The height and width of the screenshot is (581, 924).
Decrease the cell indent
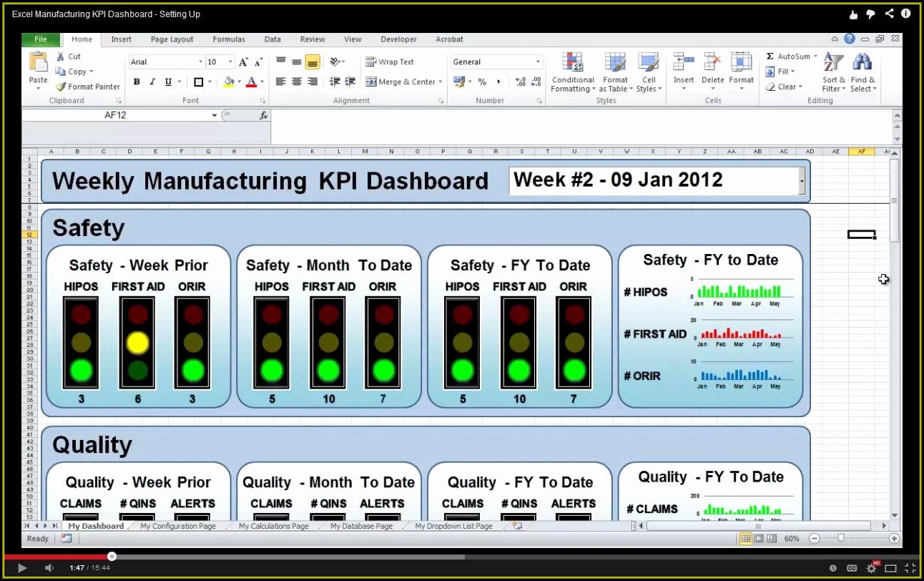point(334,82)
